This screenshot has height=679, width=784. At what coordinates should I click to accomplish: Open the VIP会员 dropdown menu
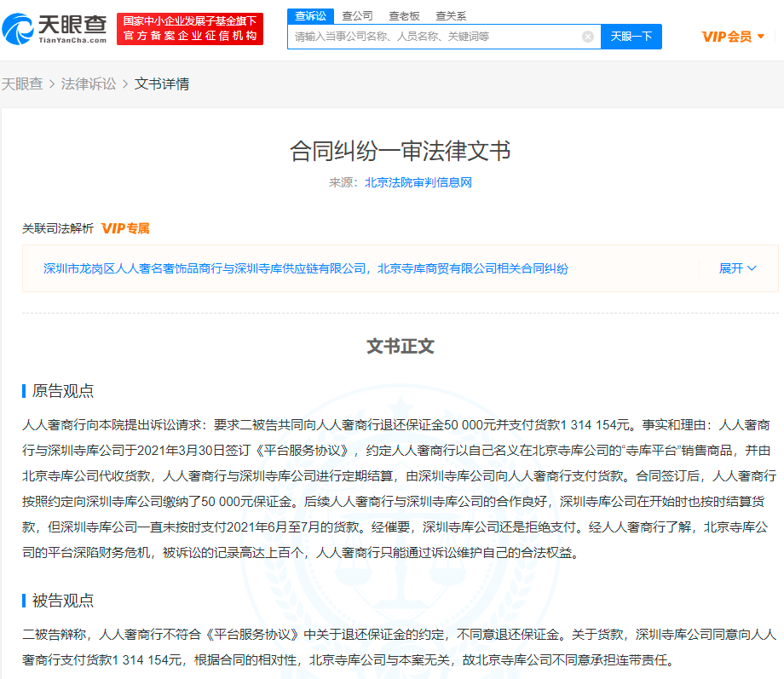[x=733, y=37]
